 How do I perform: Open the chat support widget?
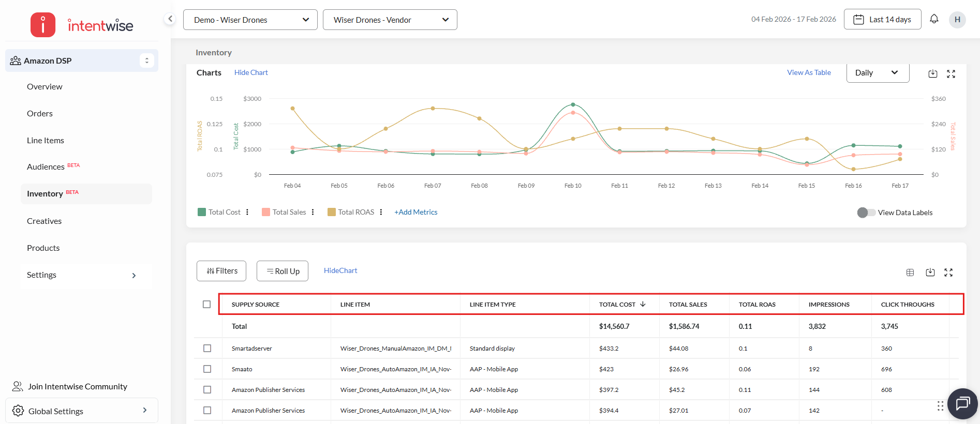(x=962, y=403)
